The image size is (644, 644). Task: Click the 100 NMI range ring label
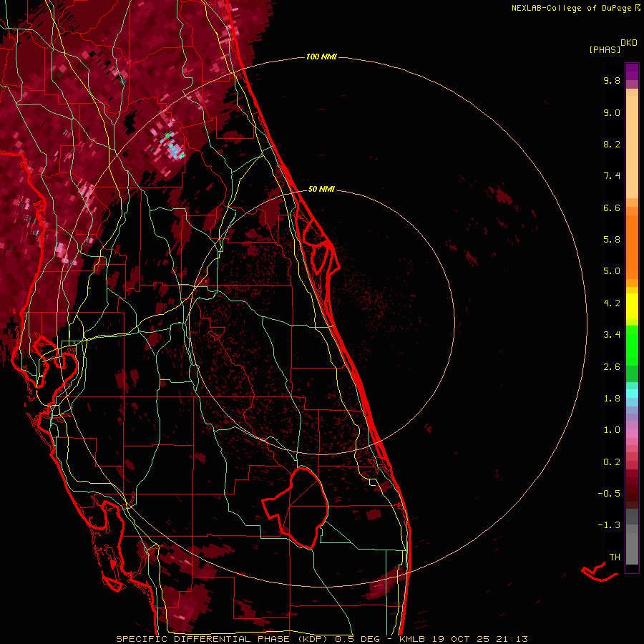321,57
